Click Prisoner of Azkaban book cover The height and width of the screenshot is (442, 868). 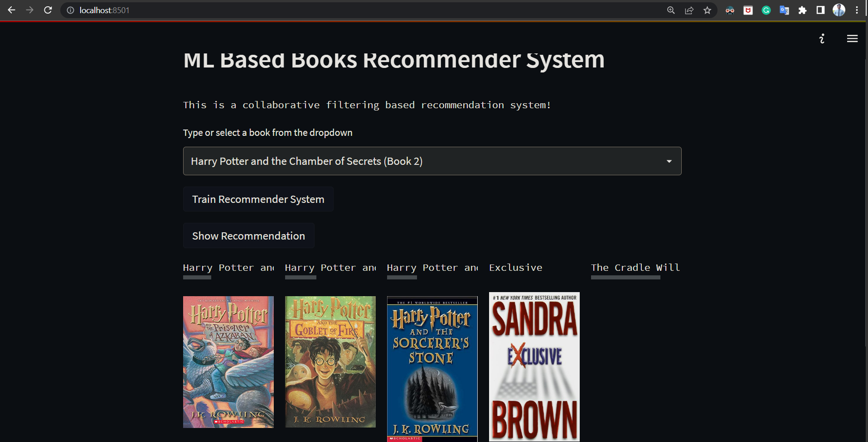click(228, 362)
